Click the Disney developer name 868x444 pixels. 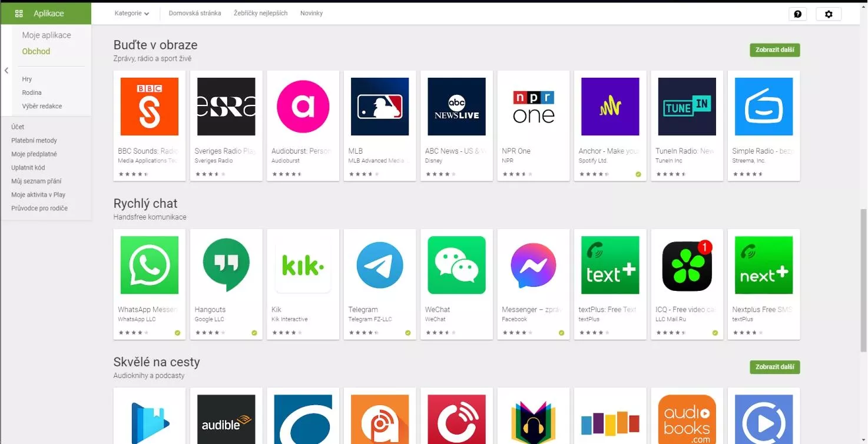coord(434,161)
